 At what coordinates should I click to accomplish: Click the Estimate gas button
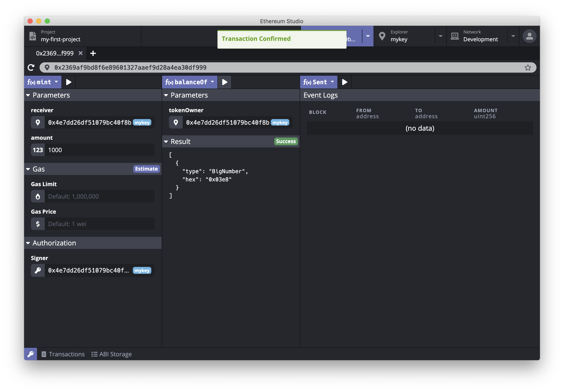(146, 169)
